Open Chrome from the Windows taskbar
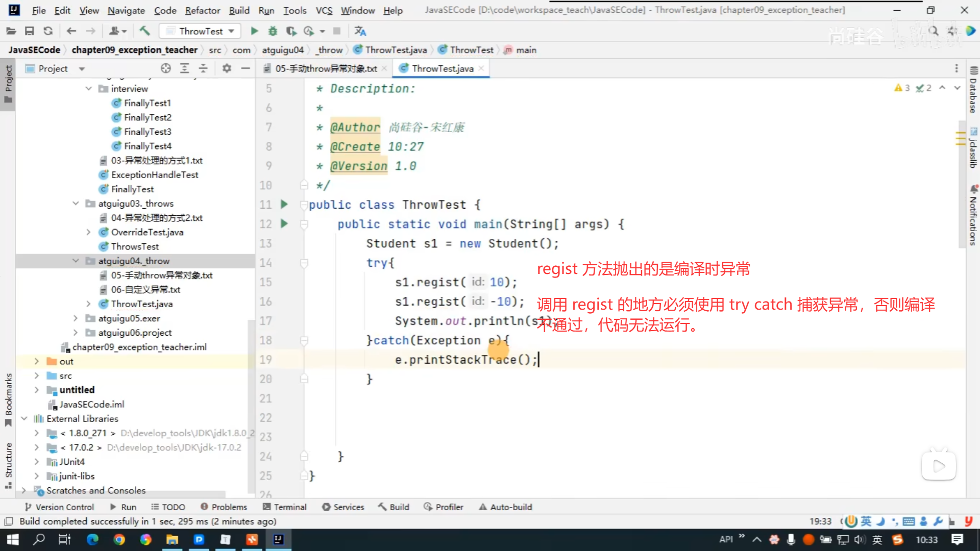This screenshot has height=551, width=980. 119,539
